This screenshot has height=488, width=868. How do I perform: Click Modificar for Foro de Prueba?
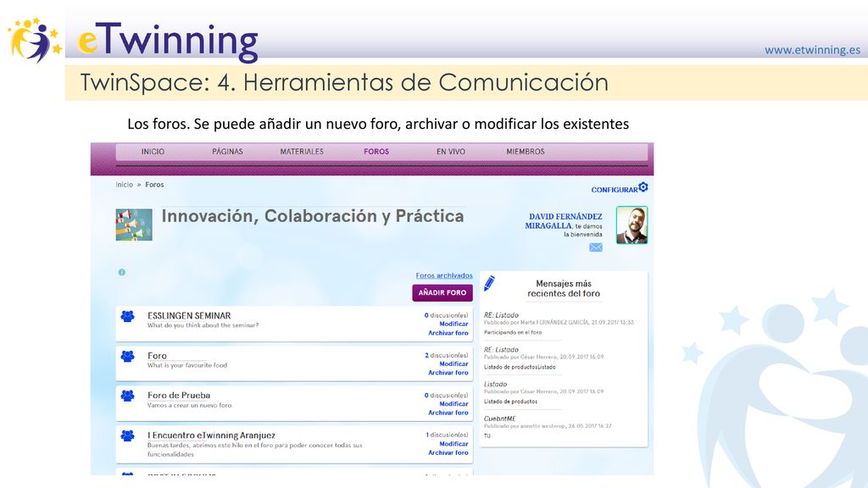(x=454, y=404)
